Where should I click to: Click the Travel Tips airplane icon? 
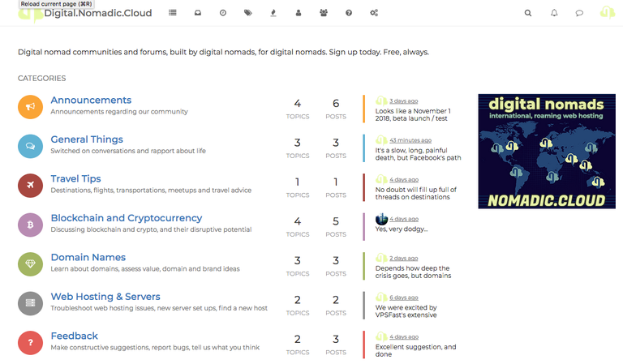(x=30, y=186)
